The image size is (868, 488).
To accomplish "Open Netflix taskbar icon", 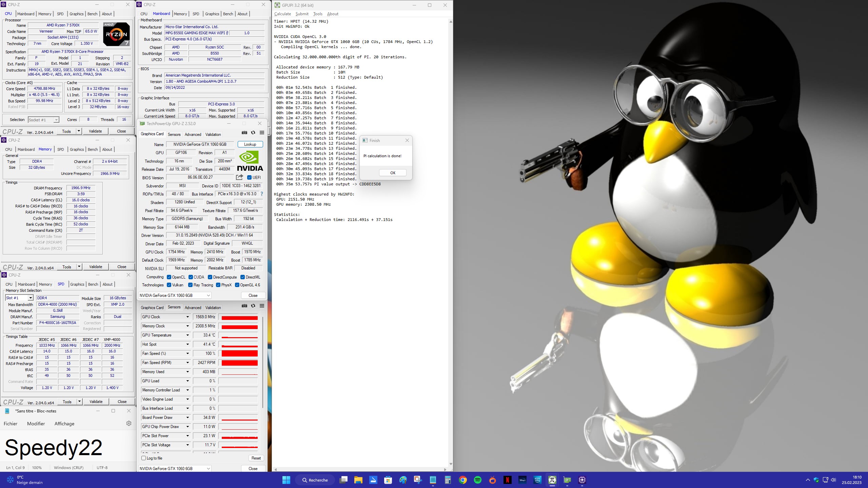I will click(508, 480).
